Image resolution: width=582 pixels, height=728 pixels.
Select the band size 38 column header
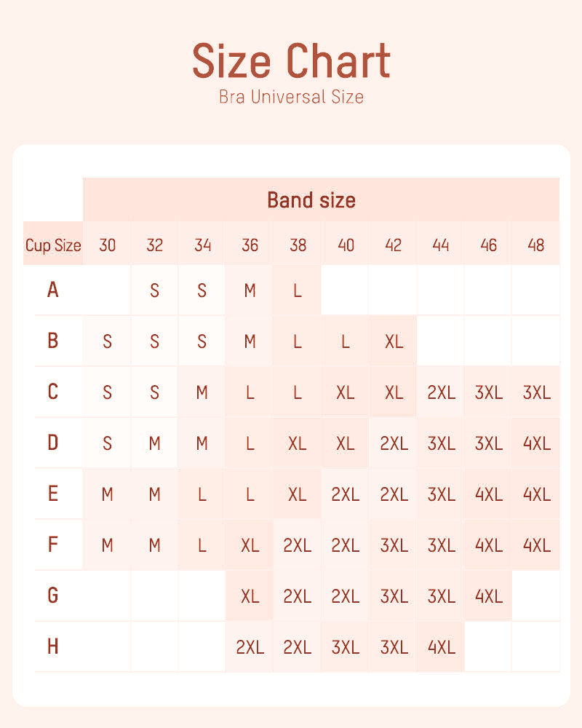coord(298,245)
